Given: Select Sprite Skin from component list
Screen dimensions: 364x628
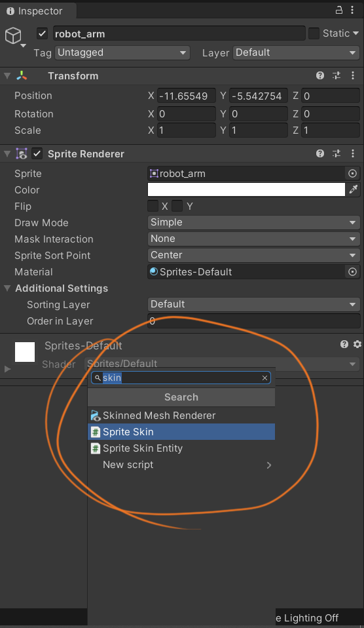Looking at the screenshot, I should (181, 432).
